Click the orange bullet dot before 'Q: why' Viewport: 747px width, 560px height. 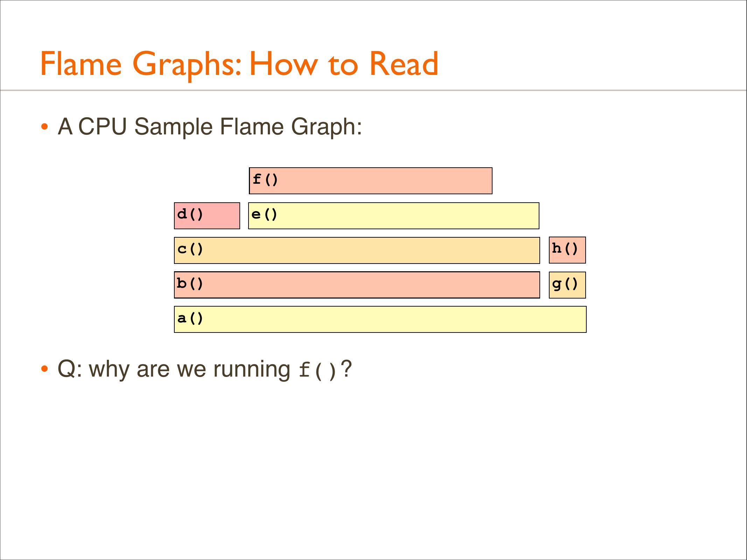click(44, 369)
